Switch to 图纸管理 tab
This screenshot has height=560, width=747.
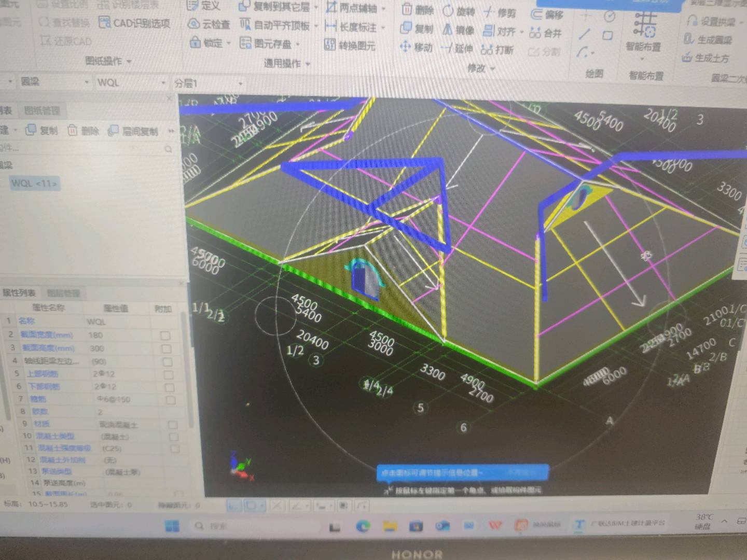(42, 110)
